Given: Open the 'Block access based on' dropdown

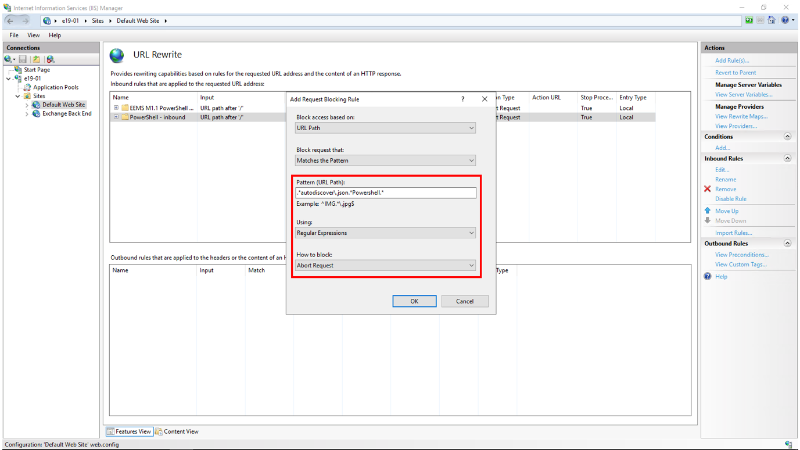Looking at the screenshot, I should tap(385, 128).
